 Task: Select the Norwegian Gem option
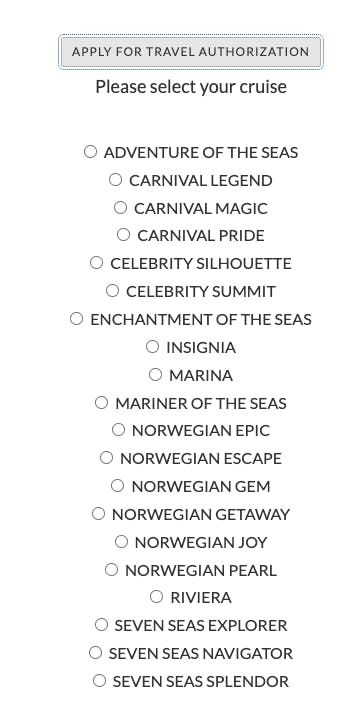tap(118, 486)
